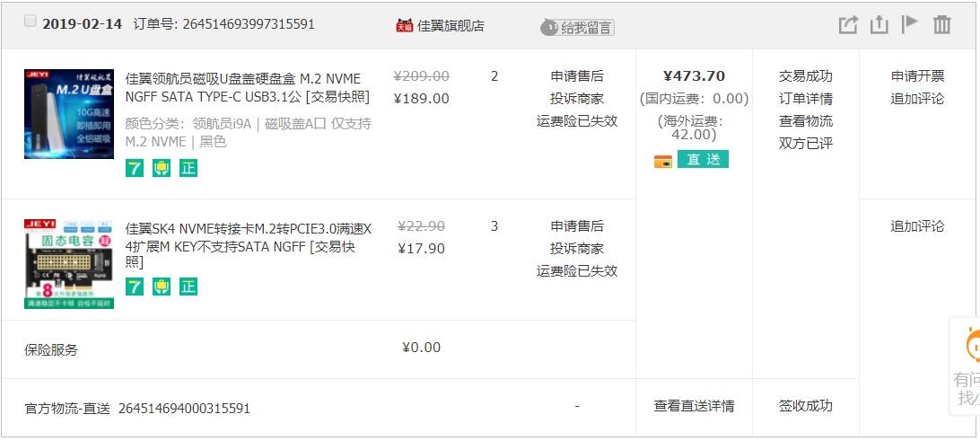This screenshot has width=980, height=441.
Task: Click the shield guarantee icon under SK4 item
Action: click(x=162, y=286)
